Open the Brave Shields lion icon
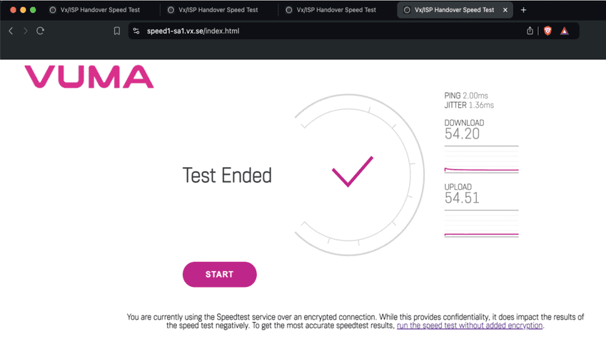Viewport: 606px width, 364px height. click(547, 31)
